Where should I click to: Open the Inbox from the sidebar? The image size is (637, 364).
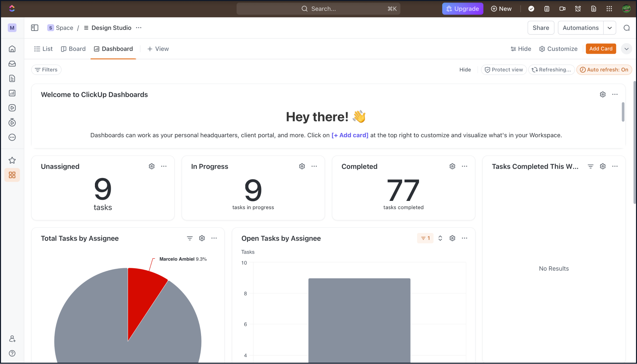click(12, 64)
